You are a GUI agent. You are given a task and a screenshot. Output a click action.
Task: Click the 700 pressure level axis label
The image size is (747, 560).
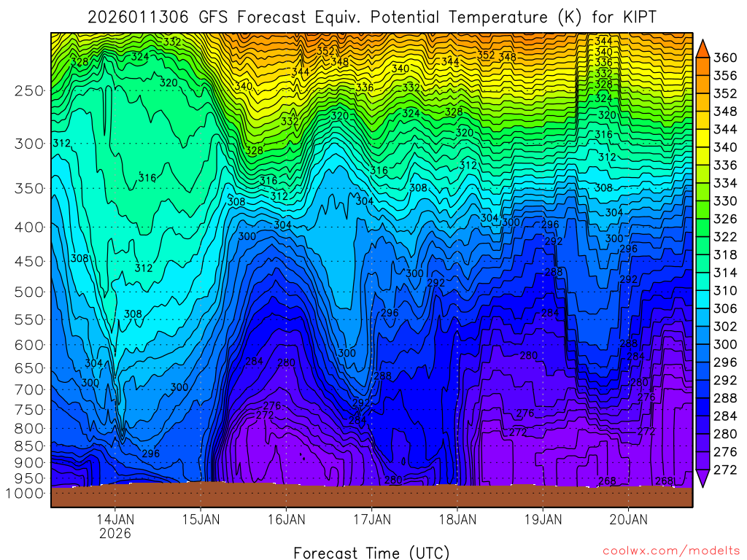pyautogui.click(x=29, y=389)
